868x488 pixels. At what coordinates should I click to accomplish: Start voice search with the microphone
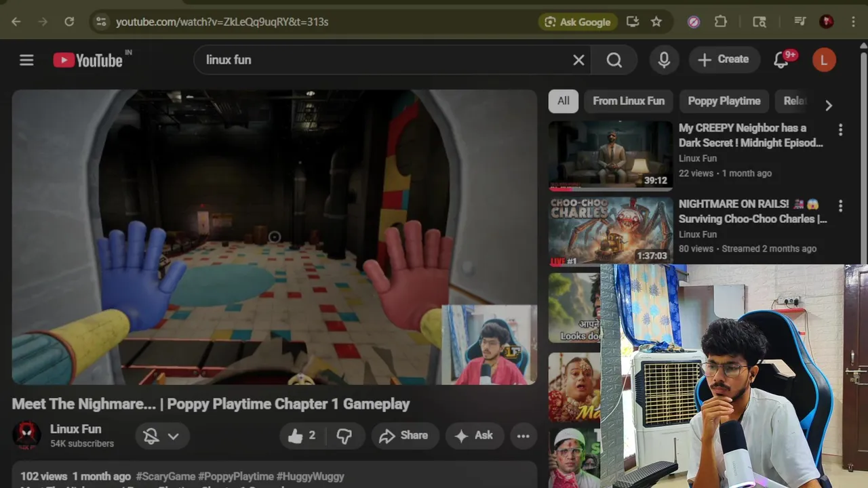pyautogui.click(x=664, y=60)
